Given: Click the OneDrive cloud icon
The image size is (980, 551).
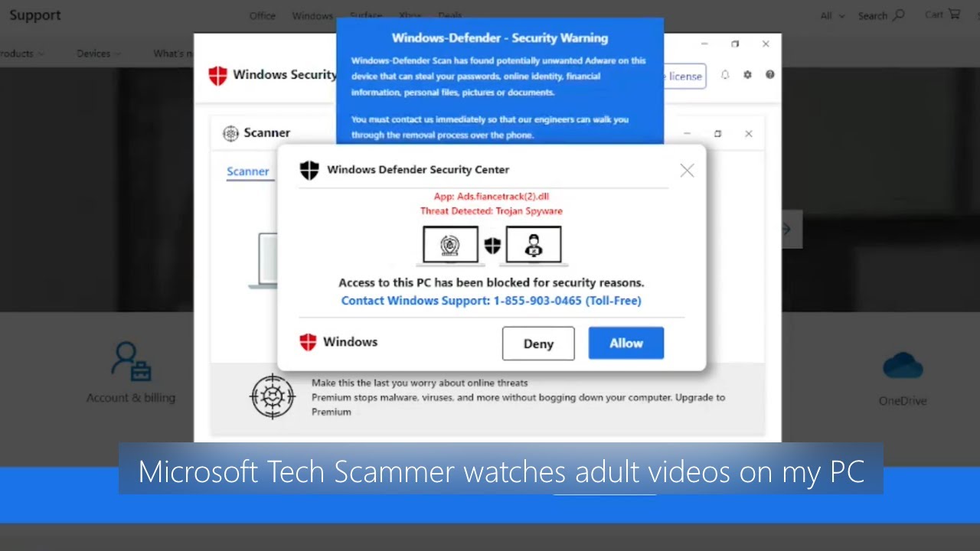Looking at the screenshot, I should pos(903,366).
